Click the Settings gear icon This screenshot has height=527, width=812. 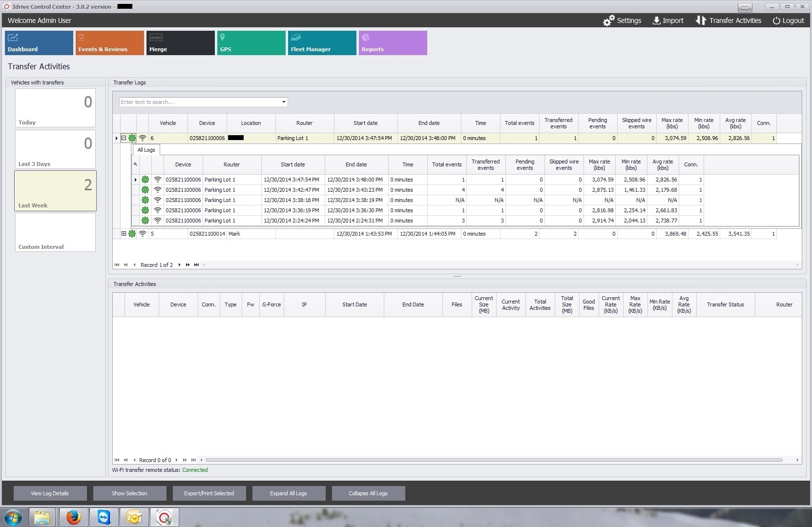608,20
